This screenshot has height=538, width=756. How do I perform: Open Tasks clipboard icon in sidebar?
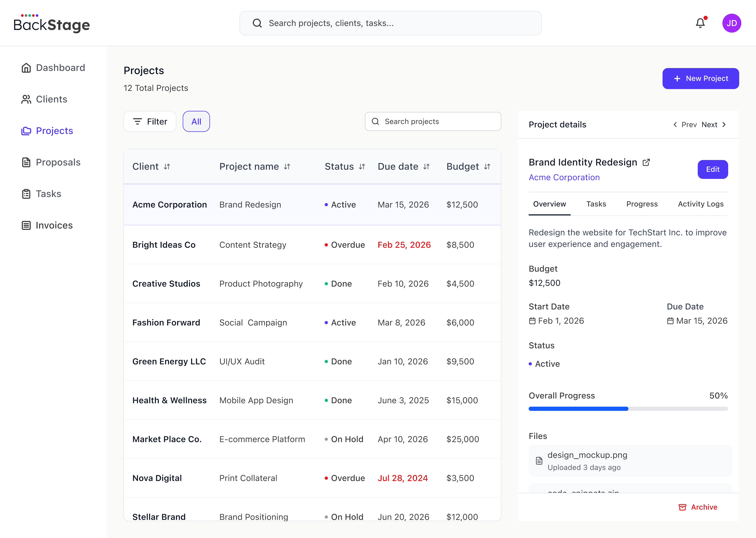pos(26,194)
